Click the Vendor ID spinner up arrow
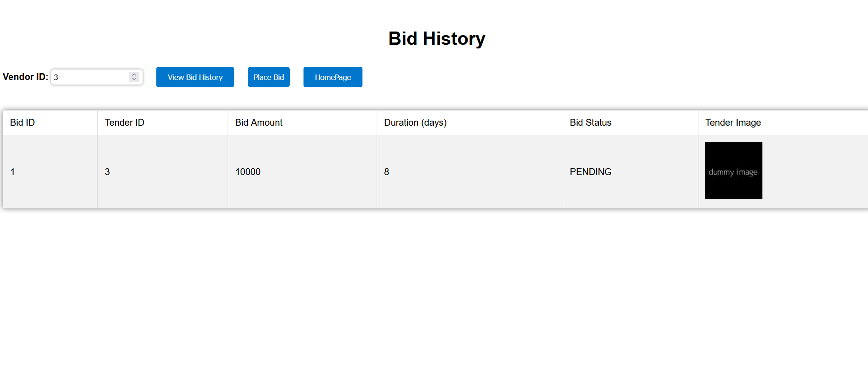 (133, 74)
